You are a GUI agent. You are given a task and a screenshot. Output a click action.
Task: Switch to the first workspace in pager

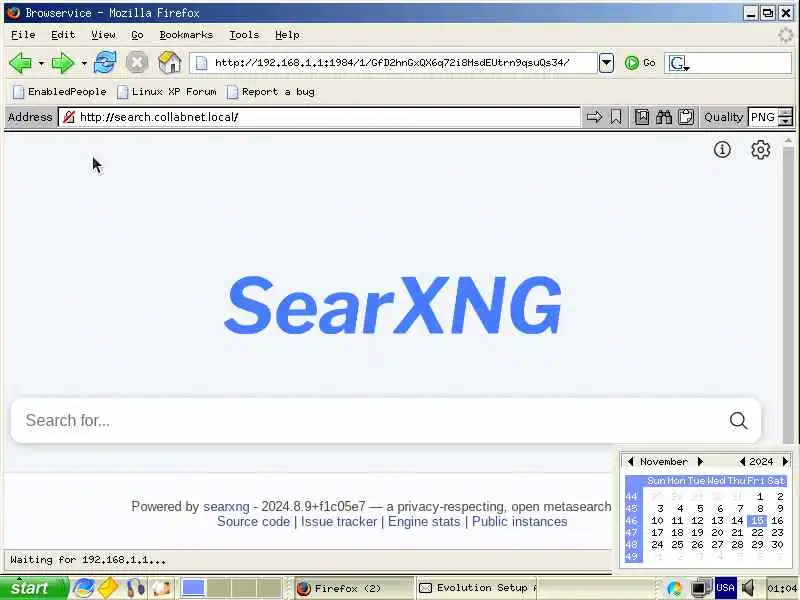pyautogui.click(x=193, y=588)
